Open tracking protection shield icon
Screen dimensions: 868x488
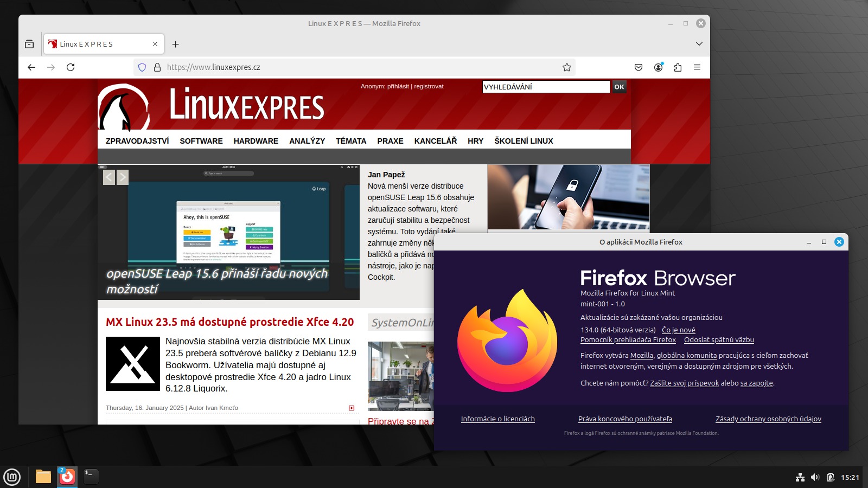(142, 67)
